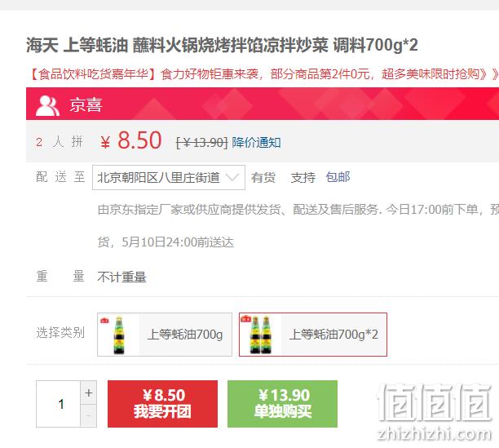Click the minus quantity decrease button
Screen dimensions: 499x448
tap(89, 415)
